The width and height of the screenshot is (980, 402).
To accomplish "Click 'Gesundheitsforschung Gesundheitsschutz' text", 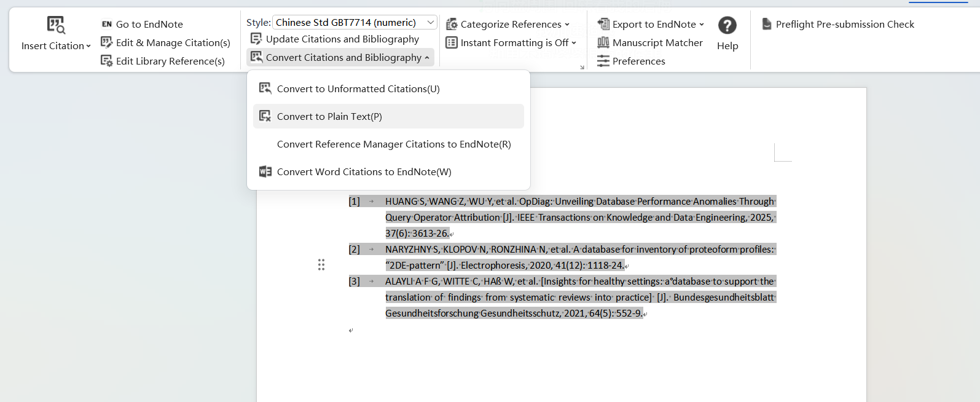I will [472, 313].
